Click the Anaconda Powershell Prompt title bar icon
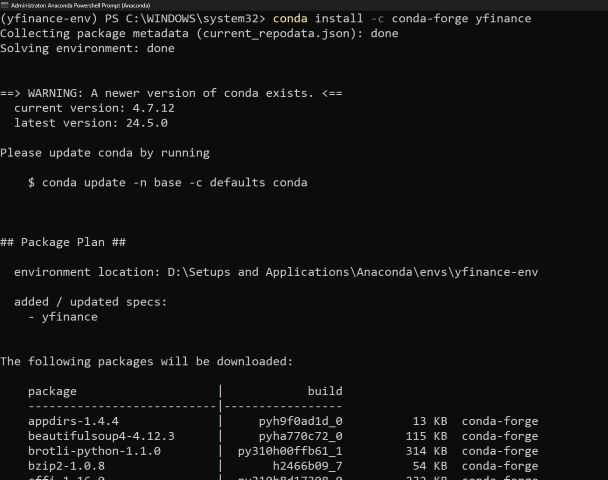The height and width of the screenshot is (480, 608). pos(4,5)
